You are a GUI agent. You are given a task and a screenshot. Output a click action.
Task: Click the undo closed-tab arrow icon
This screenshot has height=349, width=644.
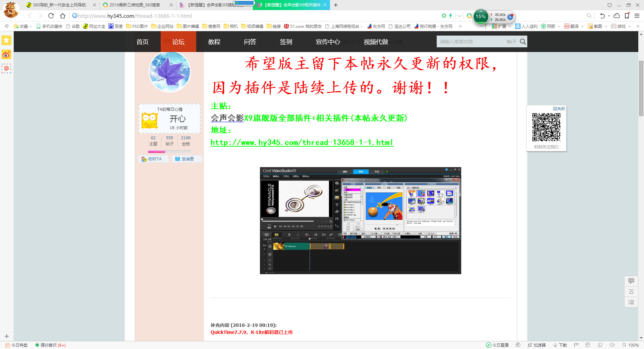(602, 16)
